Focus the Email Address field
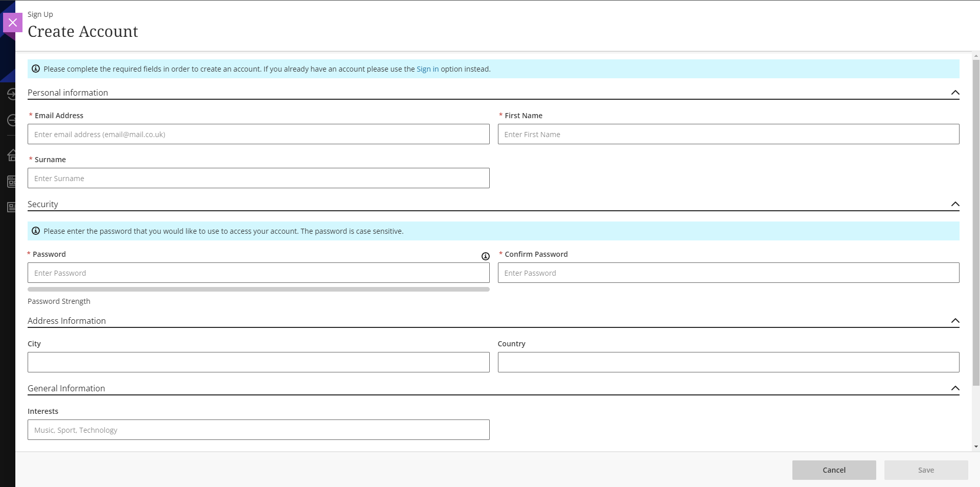Image resolution: width=980 pixels, height=487 pixels. pos(258,135)
